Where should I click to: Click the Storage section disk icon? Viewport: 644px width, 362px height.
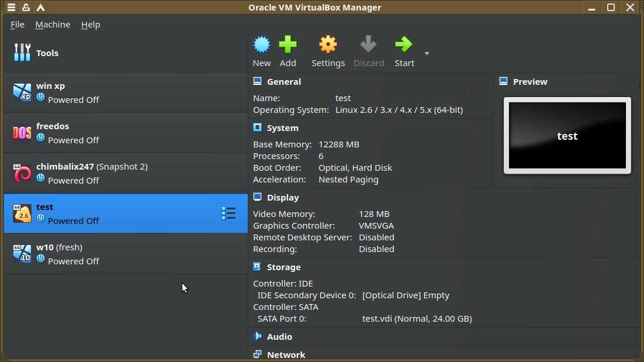(258, 266)
